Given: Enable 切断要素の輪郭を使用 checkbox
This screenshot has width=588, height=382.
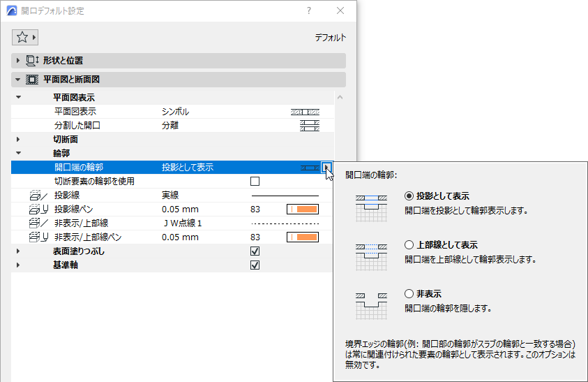Looking at the screenshot, I should 255,182.
